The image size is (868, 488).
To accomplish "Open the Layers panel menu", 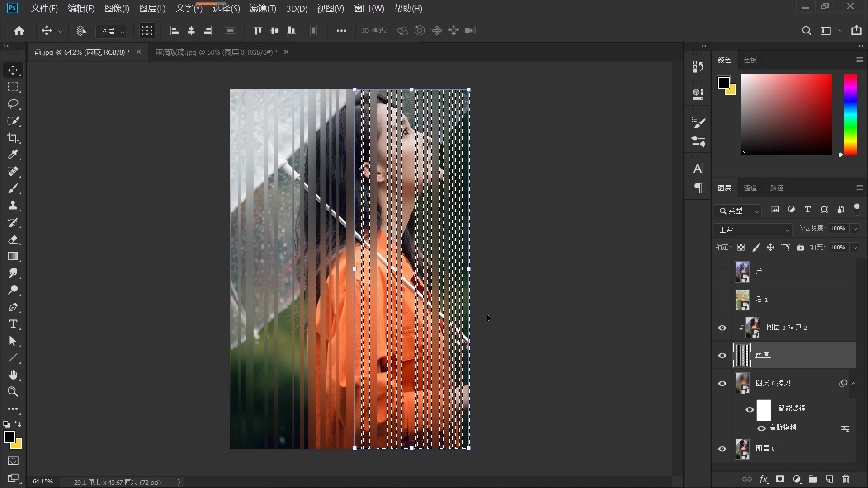I will pos(859,188).
